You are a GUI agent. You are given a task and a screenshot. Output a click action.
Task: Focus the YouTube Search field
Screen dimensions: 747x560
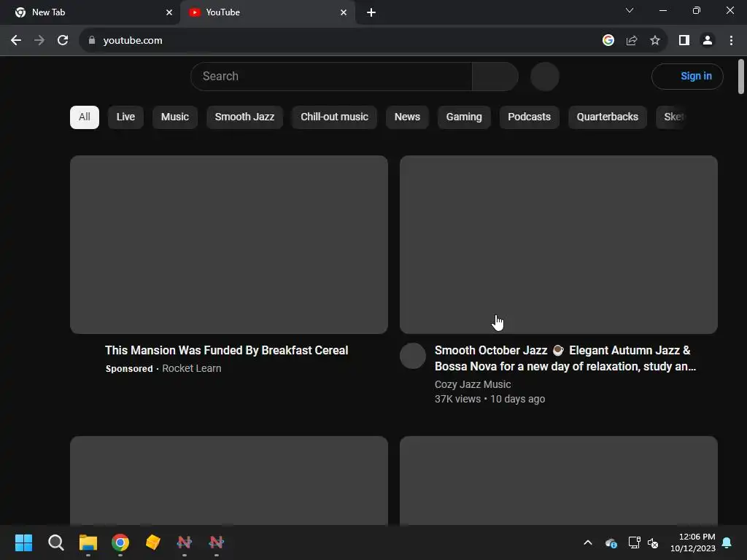point(331,76)
